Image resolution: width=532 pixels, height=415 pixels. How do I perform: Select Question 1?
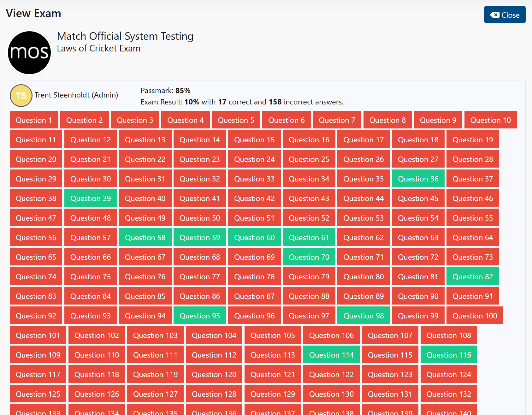pos(34,120)
